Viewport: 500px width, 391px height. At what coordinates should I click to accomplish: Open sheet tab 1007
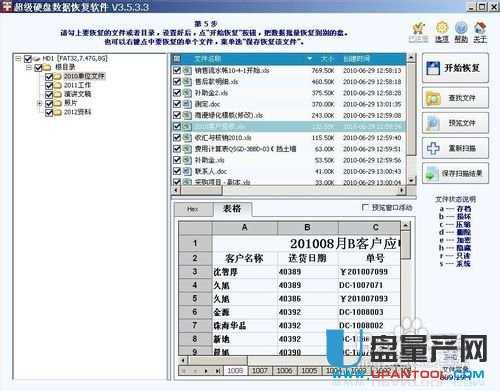[x=260, y=370]
